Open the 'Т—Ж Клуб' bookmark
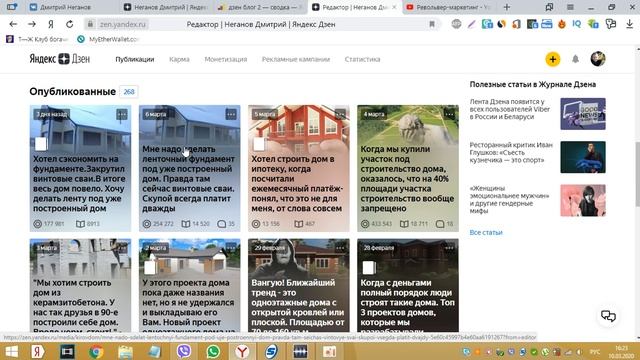This screenshot has height=360, width=640. (x=38, y=39)
